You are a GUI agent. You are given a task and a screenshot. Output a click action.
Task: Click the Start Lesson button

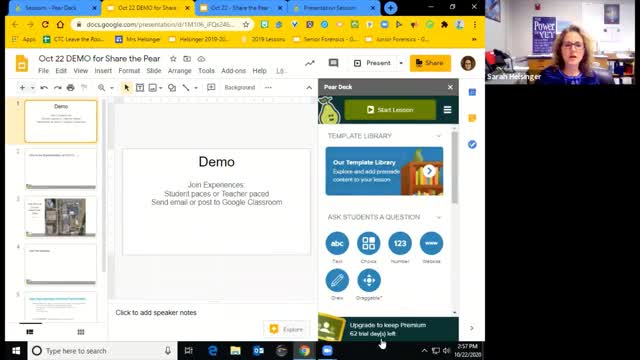tap(390, 110)
